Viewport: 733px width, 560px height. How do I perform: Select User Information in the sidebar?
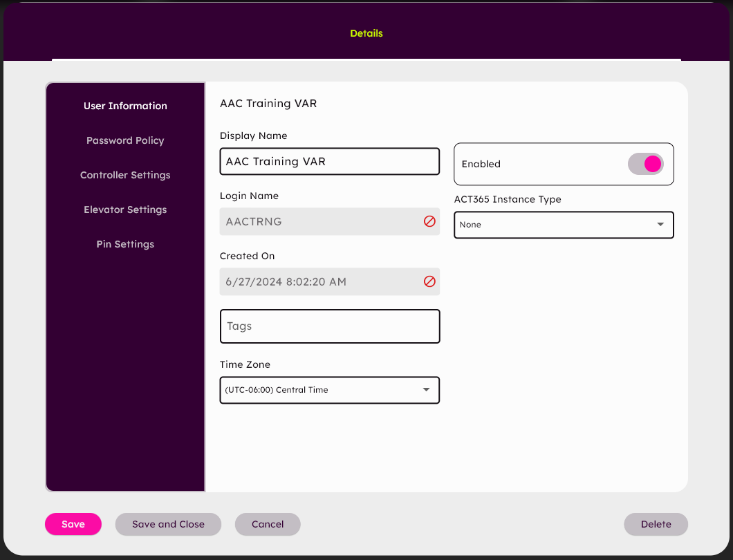(125, 106)
